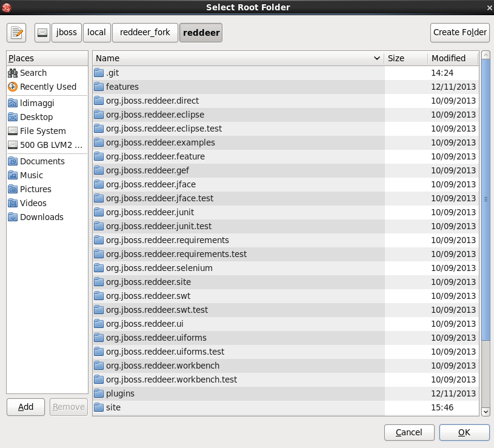Select org.jboss.reddeer.swt.test folder
The width and height of the screenshot is (494, 448).
[285, 310]
